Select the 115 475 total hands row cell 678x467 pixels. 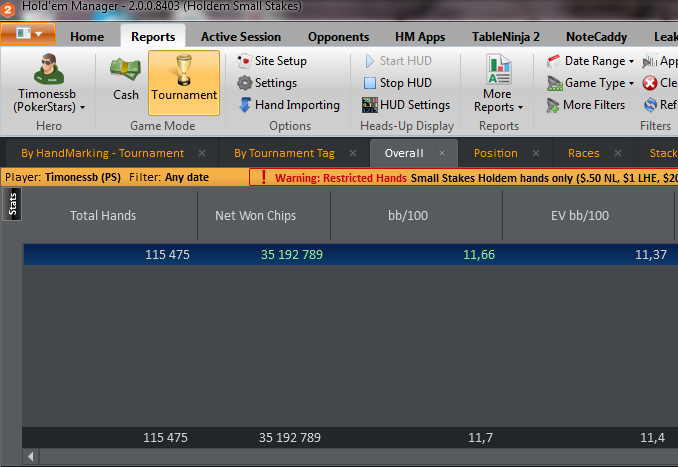pyautogui.click(x=167, y=254)
